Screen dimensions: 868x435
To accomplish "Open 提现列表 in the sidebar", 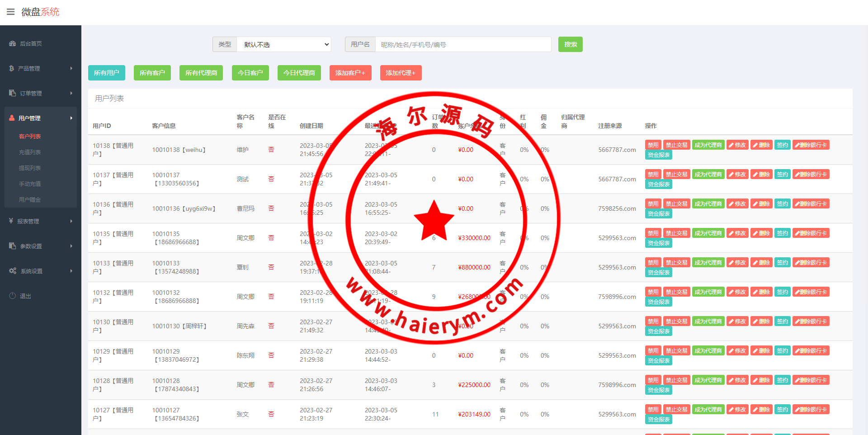I will point(30,168).
